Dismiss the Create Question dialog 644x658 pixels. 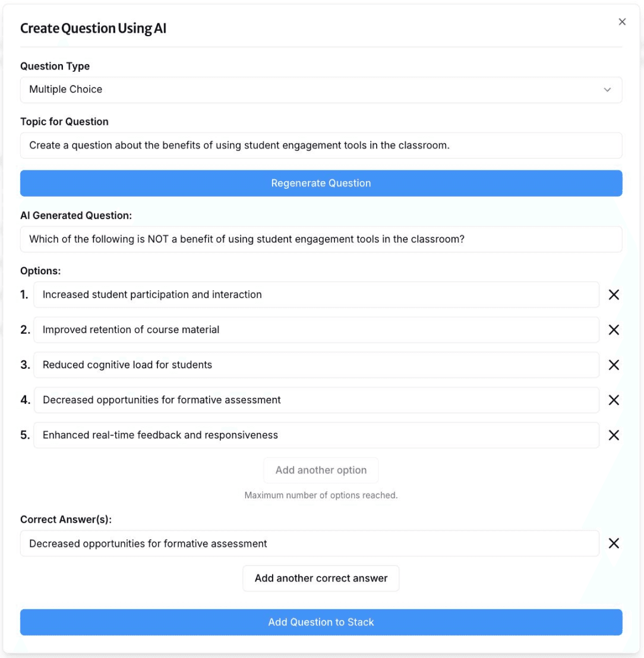623,21
